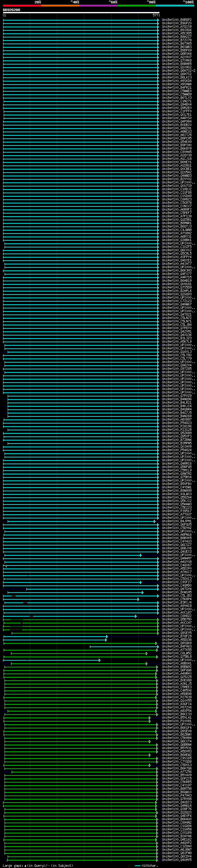Open hit UniRef100_B9RDP2
Screen dimensions: 197x868
[176, 20]
